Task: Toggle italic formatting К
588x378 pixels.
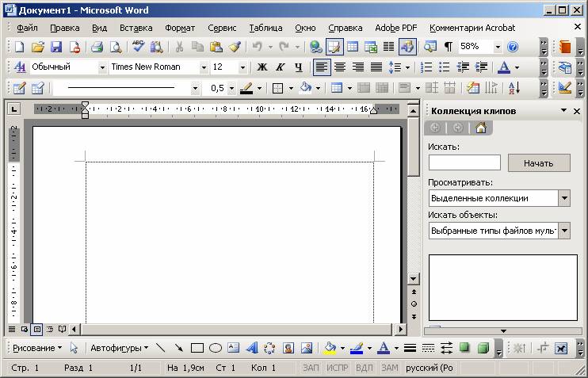Action: [x=280, y=67]
